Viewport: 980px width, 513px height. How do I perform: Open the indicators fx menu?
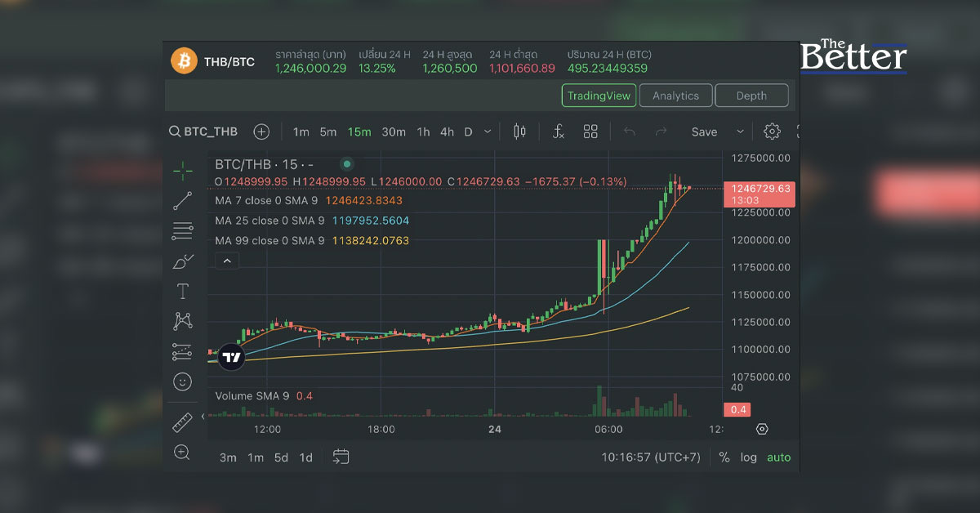coord(559,132)
